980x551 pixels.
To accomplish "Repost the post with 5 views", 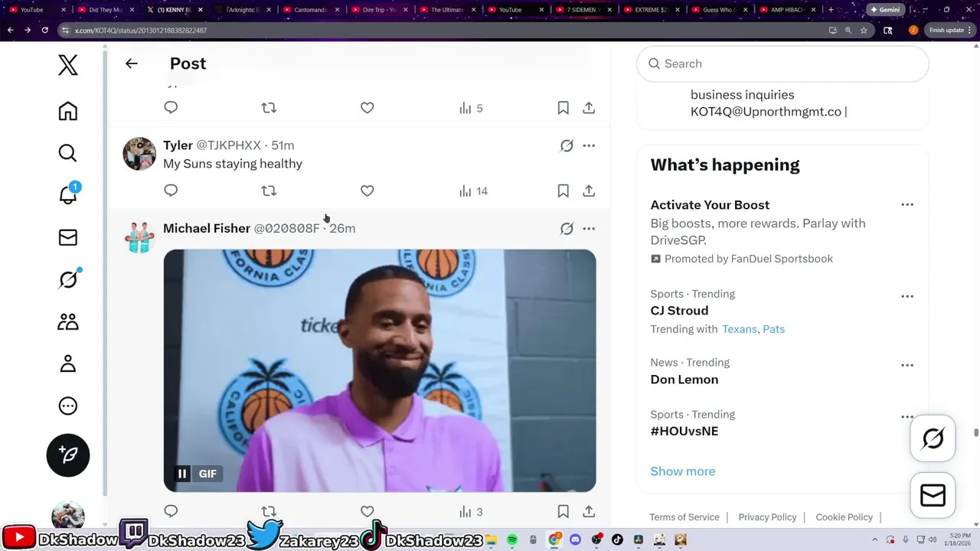I will [269, 108].
